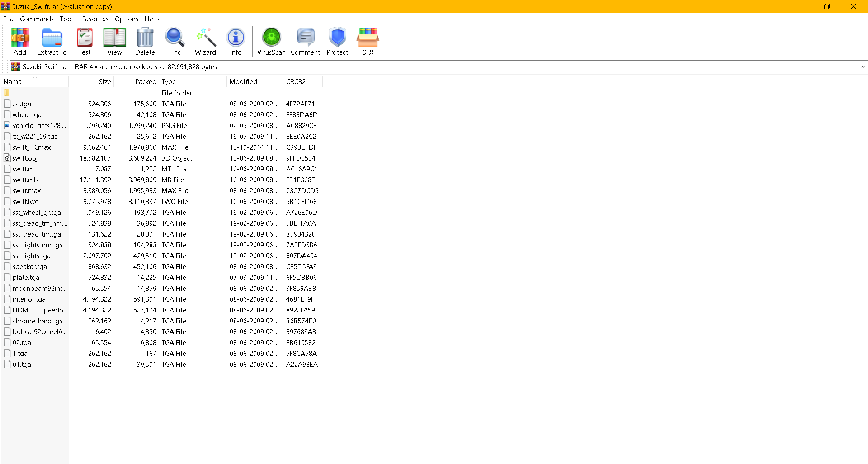Image resolution: width=868 pixels, height=464 pixels.
Task: Click the plate.tga file icon
Action: click(x=7, y=277)
